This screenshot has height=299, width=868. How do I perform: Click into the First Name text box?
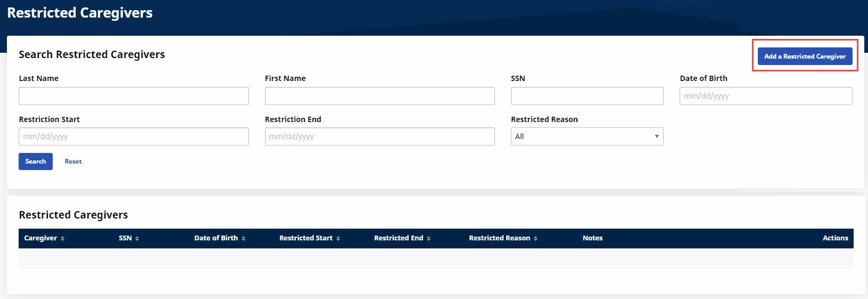click(379, 96)
